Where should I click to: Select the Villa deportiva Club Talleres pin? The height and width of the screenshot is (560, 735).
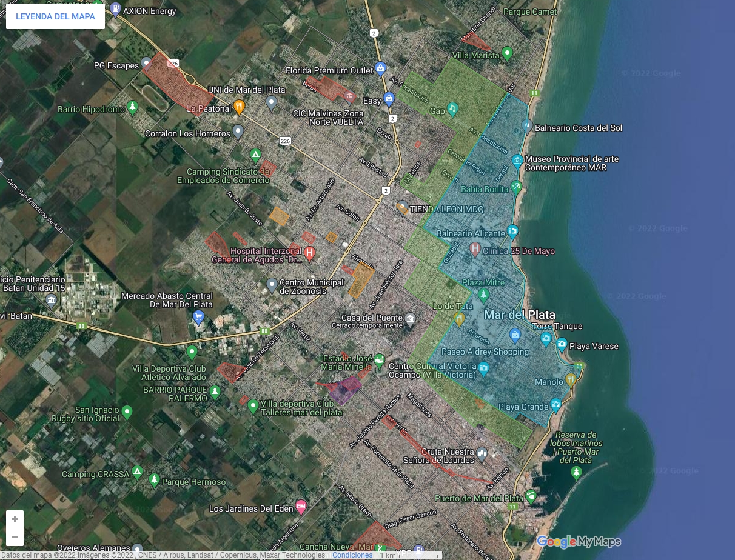click(x=253, y=406)
